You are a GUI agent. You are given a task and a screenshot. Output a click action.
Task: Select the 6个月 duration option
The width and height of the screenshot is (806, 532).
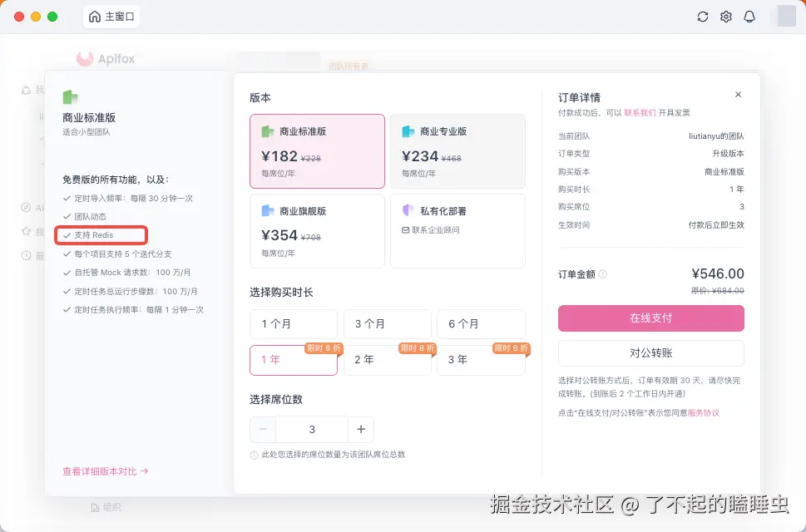pos(481,323)
